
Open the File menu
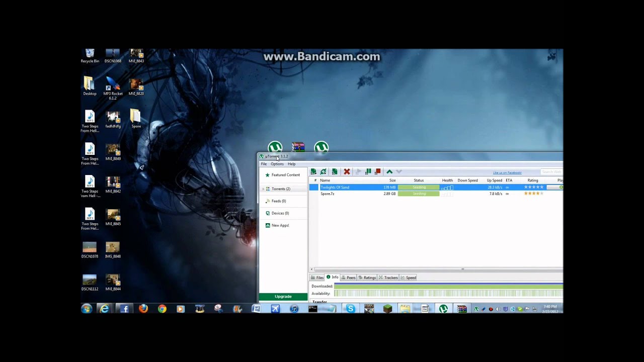264,164
